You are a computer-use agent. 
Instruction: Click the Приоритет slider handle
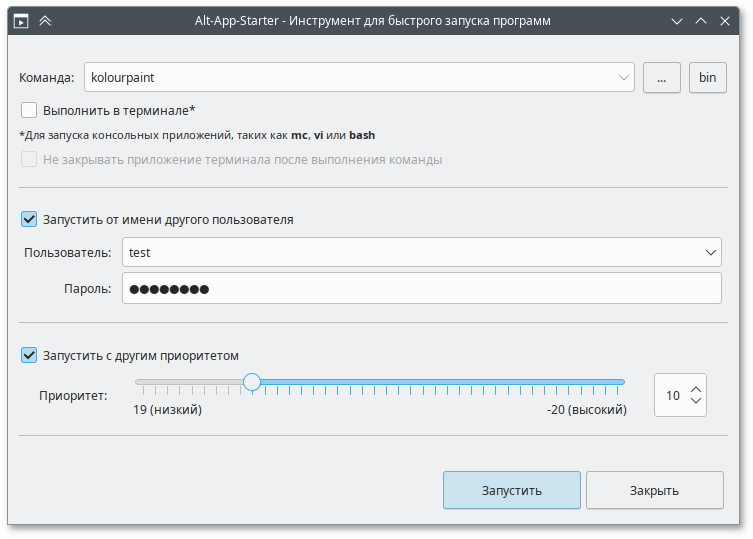pos(252,382)
